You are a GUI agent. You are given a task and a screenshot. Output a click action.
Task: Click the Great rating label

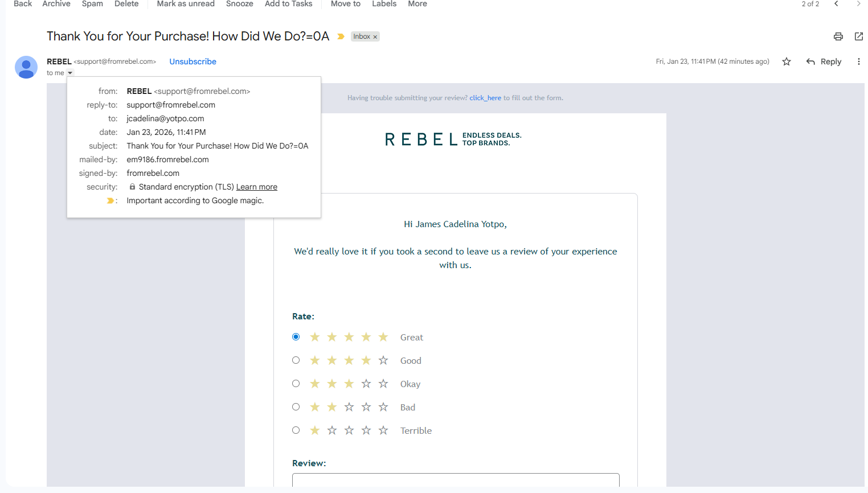coord(412,338)
